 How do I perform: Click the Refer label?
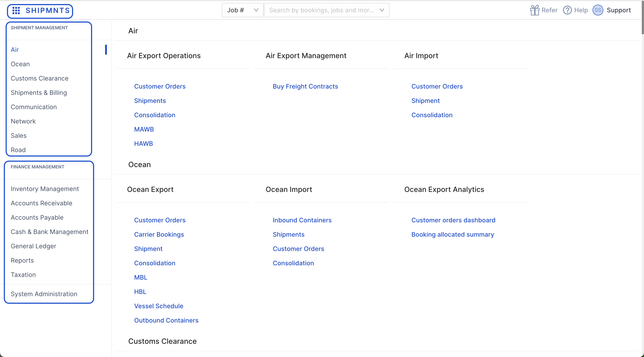(x=549, y=10)
